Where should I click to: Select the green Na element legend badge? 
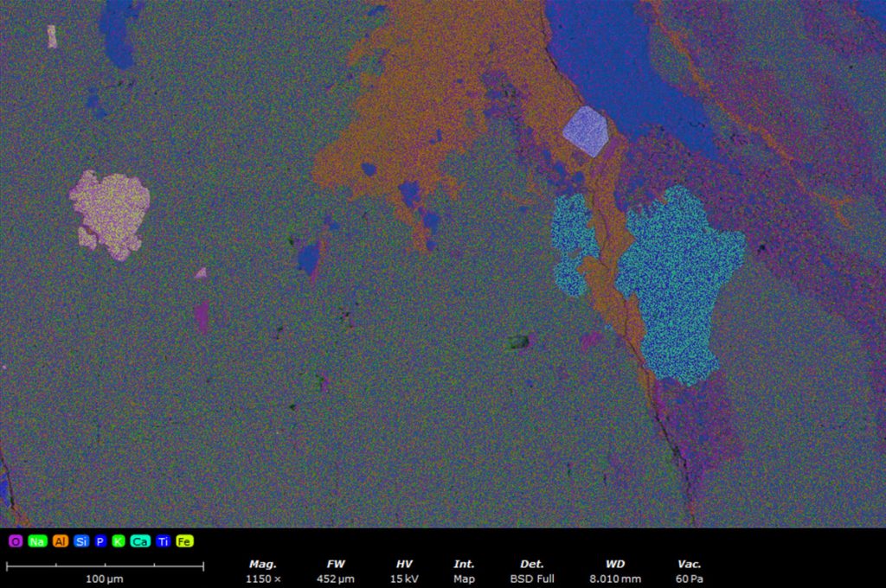point(37,541)
